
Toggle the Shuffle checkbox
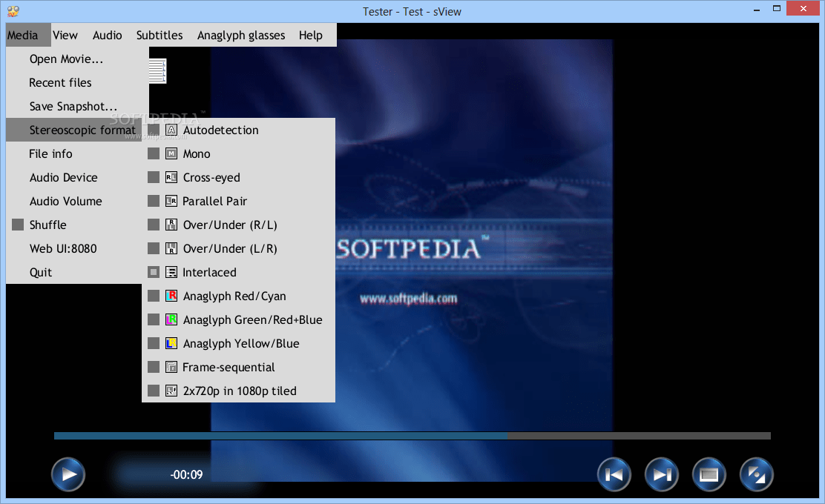[x=18, y=225]
